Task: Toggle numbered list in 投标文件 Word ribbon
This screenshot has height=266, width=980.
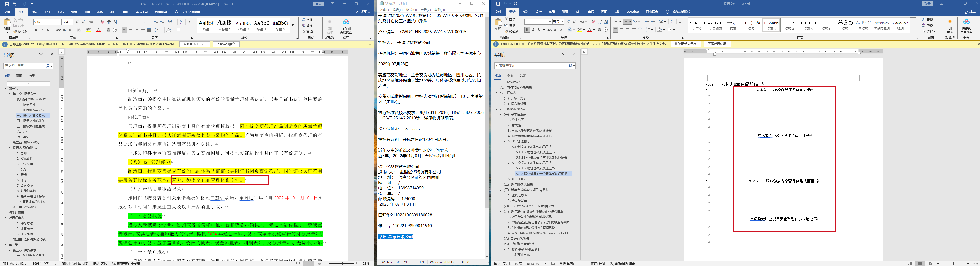Action: click(626, 22)
